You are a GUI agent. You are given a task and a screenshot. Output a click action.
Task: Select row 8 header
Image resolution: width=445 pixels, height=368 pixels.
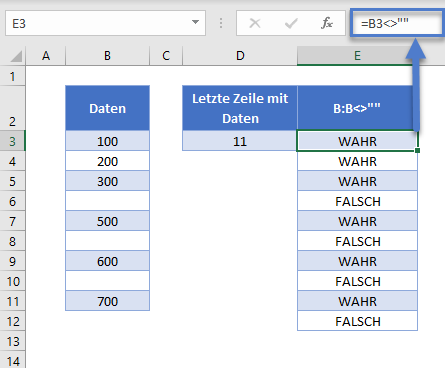pos(12,241)
